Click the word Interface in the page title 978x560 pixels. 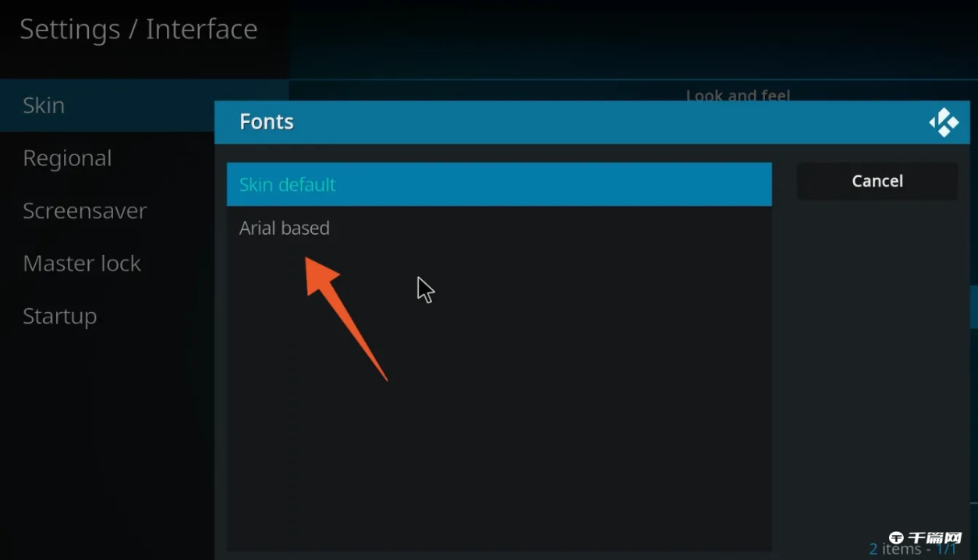point(201,30)
